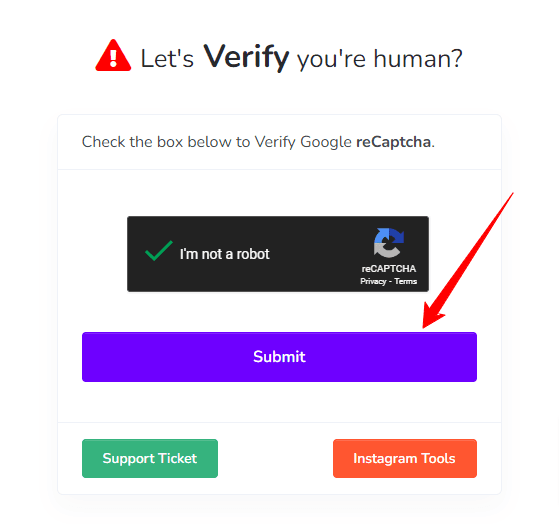Viewport: 559px width, 524px height.
Task: Open the green Support Ticket button
Action: pyautogui.click(x=150, y=458)
